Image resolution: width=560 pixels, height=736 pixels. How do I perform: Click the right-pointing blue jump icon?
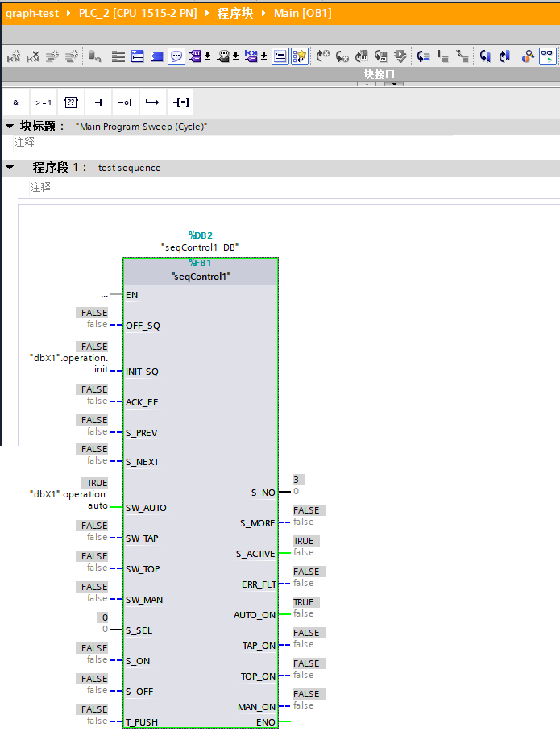click(x=504, y=56)
